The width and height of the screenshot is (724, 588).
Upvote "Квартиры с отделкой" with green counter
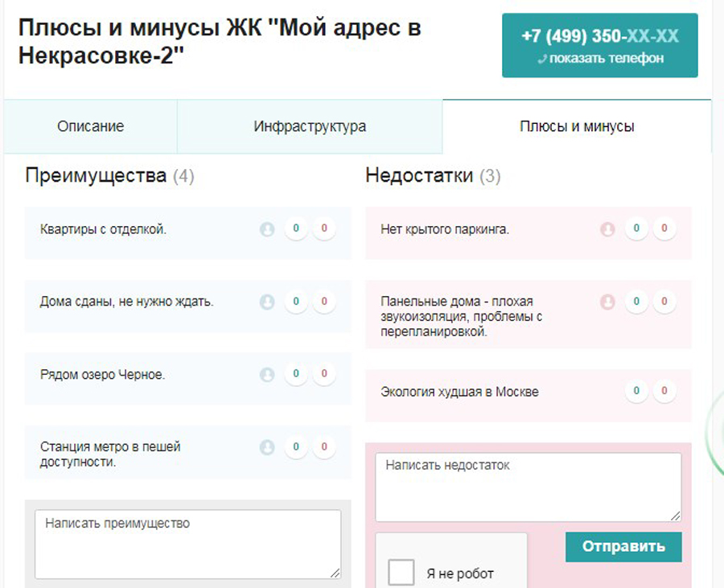(x=296, y=228)
